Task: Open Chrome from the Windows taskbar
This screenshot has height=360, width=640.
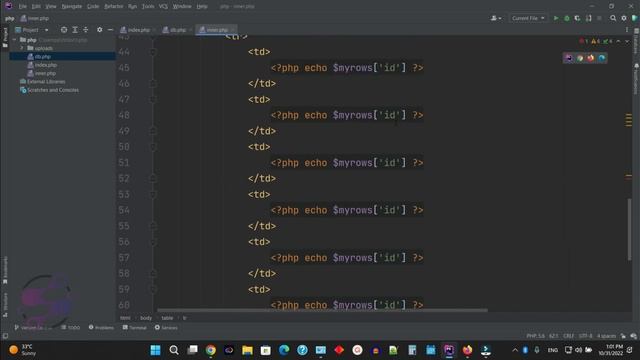Action: point(211,350)
